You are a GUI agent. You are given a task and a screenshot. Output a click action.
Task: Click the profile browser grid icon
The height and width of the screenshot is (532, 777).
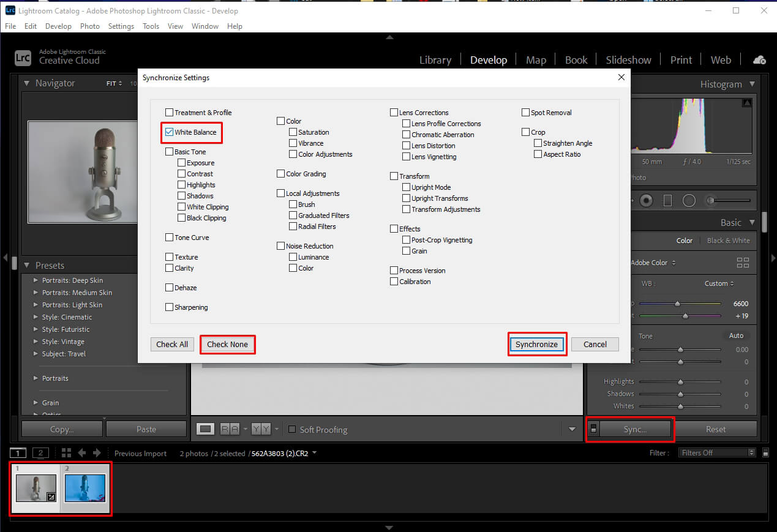click(x=743, y=263)
